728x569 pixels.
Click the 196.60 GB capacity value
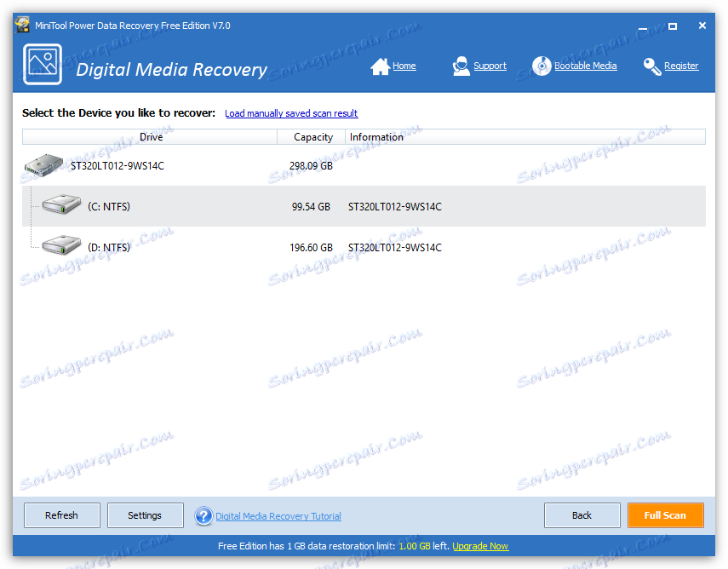click(311, 248)
